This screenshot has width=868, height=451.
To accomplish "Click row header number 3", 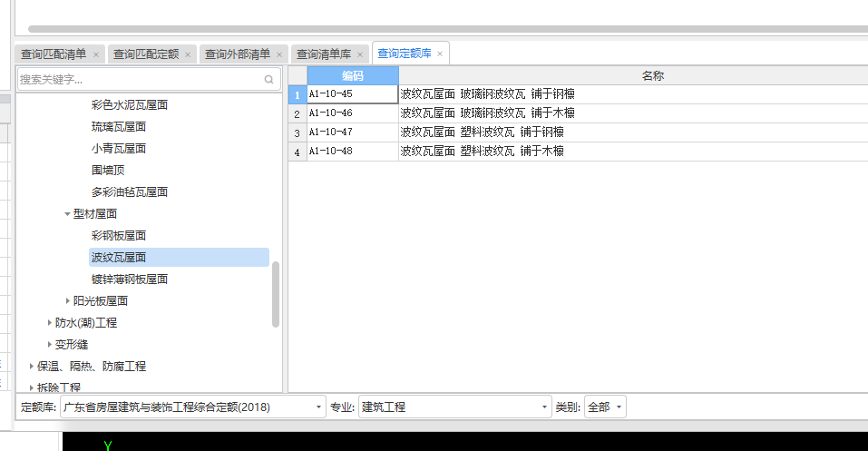I will (x=297, y=133).
